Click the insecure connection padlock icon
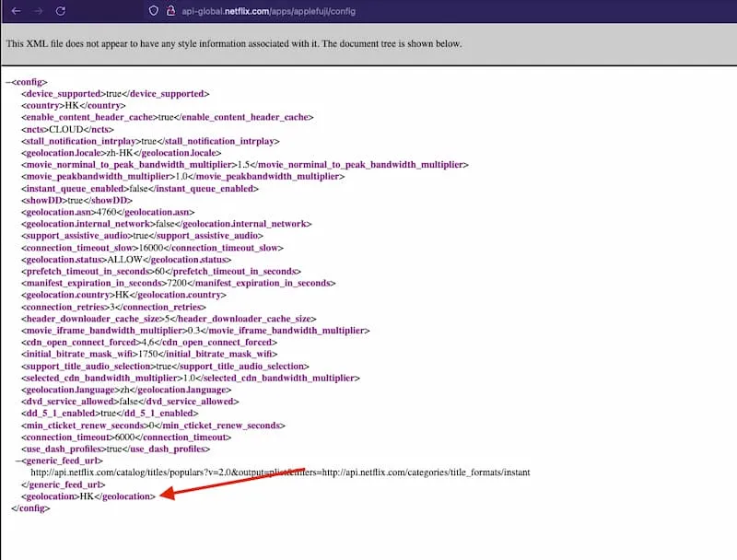Viewport: 737px width, 560px height. [x=170, y=12]
